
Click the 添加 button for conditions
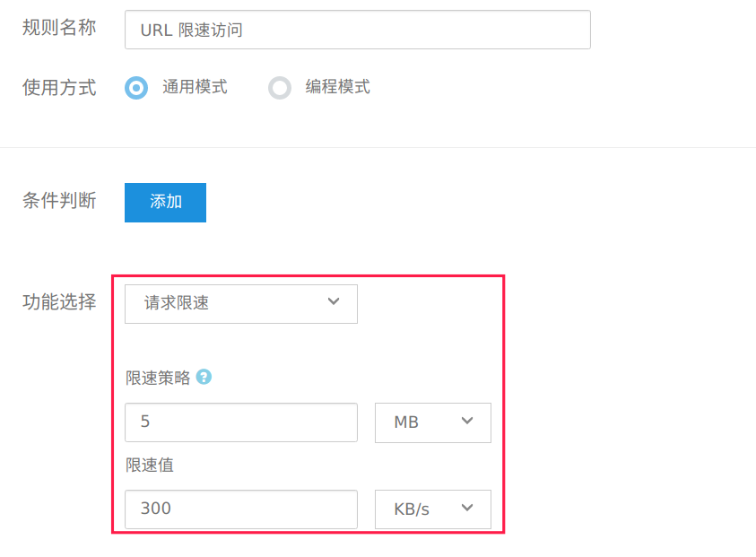tap(165, 203)
